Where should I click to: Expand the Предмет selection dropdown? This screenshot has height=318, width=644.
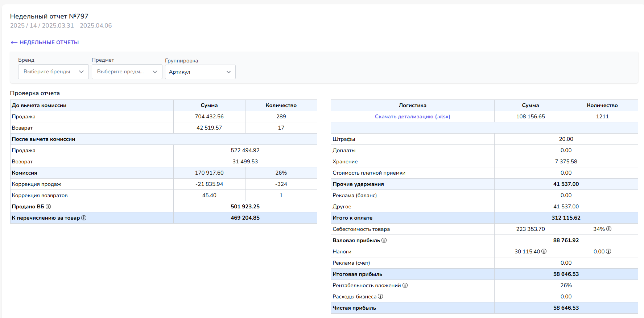[x=127, y=72]
